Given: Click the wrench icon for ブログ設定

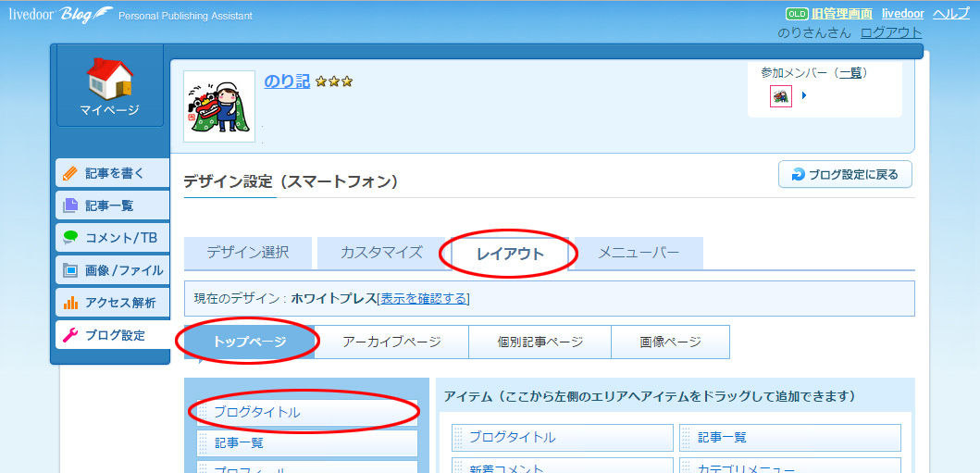Looking at the screenshot, I should [x=70, y=335].
